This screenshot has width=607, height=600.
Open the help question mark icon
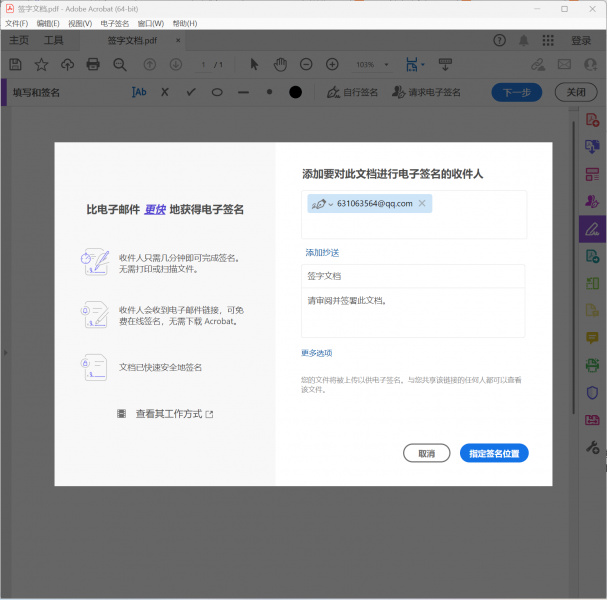499,40
